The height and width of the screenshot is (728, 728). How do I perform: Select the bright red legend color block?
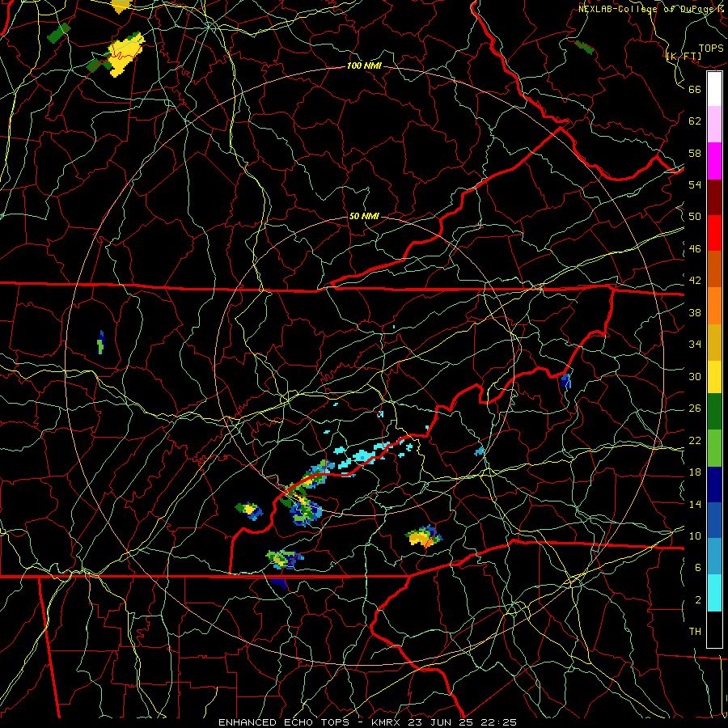(714, 233)
